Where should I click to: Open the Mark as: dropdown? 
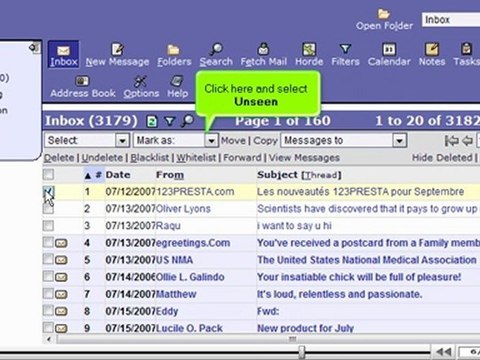pos(176,140)
